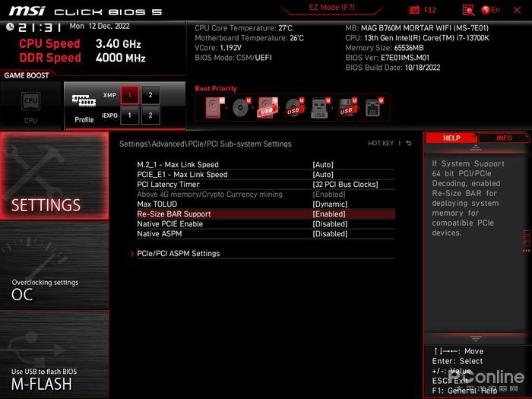Switch to EZ Mode (F7)
532x399 pixels.
pos(331,8)
